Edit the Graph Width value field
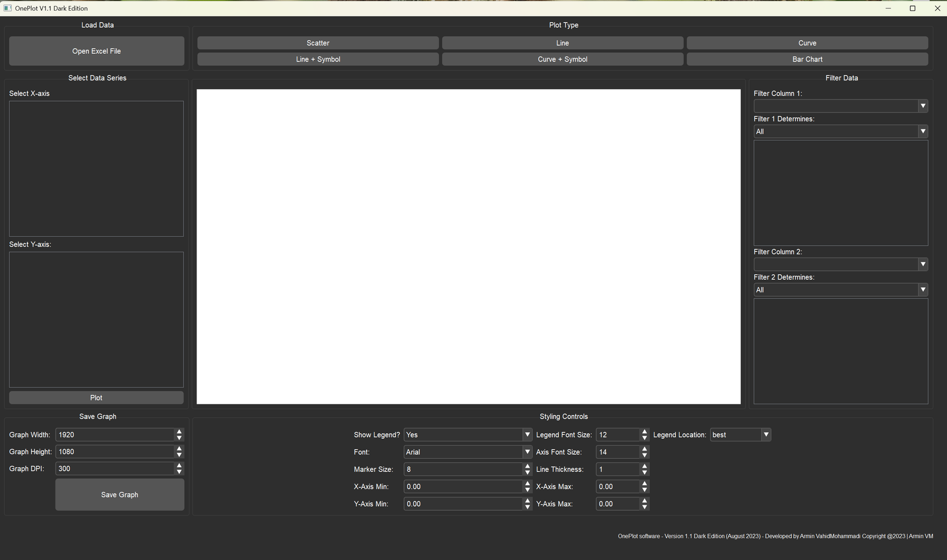The width and height of the screenshot is (947, 560). pos(112,435)
